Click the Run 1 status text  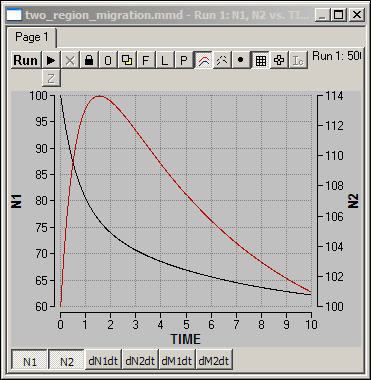[x=337, y=56]
